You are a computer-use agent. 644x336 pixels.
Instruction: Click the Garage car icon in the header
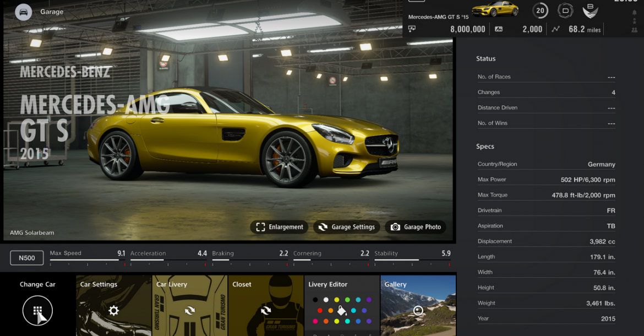23,12
